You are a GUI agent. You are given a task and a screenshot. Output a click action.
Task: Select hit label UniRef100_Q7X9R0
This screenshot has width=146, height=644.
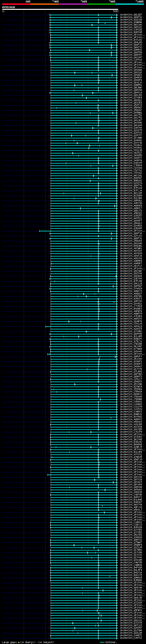131,331
